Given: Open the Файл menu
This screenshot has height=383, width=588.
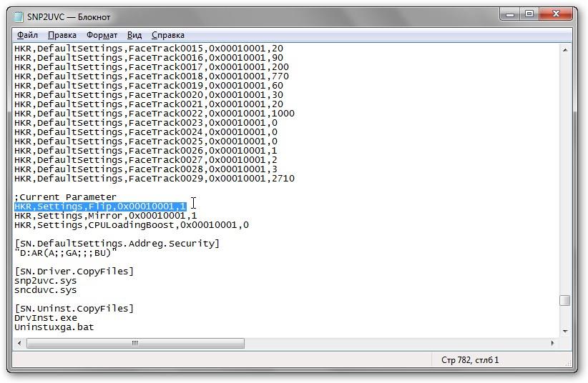Looking at the screenshot, I should coord(27,35).
